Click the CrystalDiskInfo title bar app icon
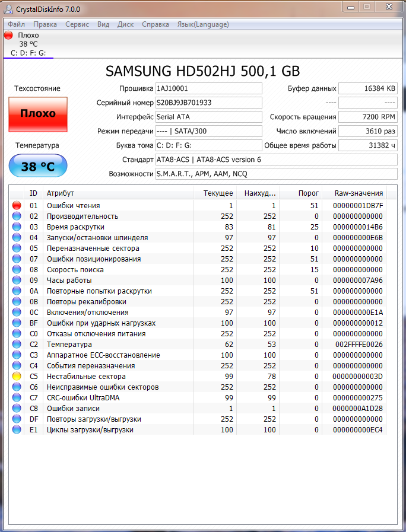The image size is (406, 532). pyautogui.click(x=8, y=9)
